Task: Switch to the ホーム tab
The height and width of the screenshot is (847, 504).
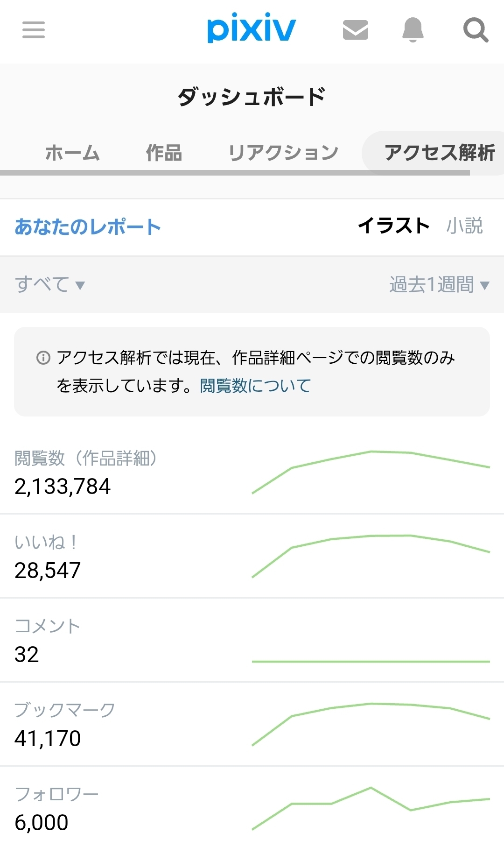Action: [x=72, y=153]
